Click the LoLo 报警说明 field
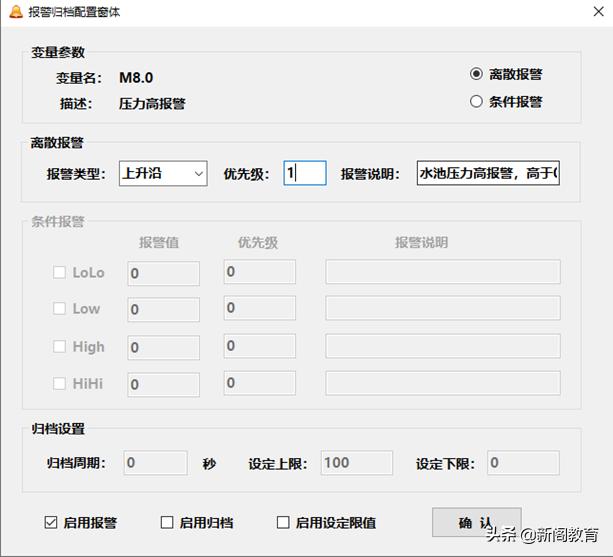613x557 pixels. [x=443, y=272]
